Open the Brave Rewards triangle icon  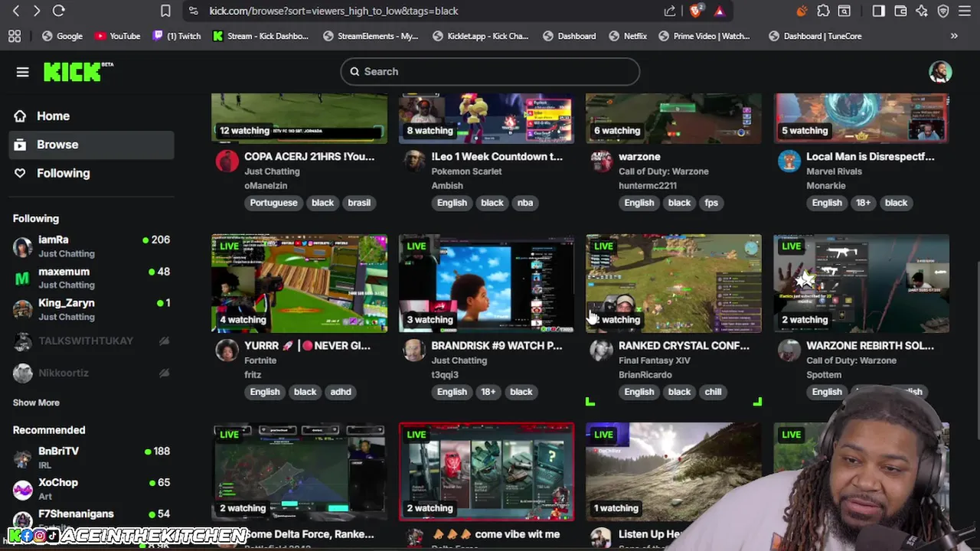click(719, 11)
